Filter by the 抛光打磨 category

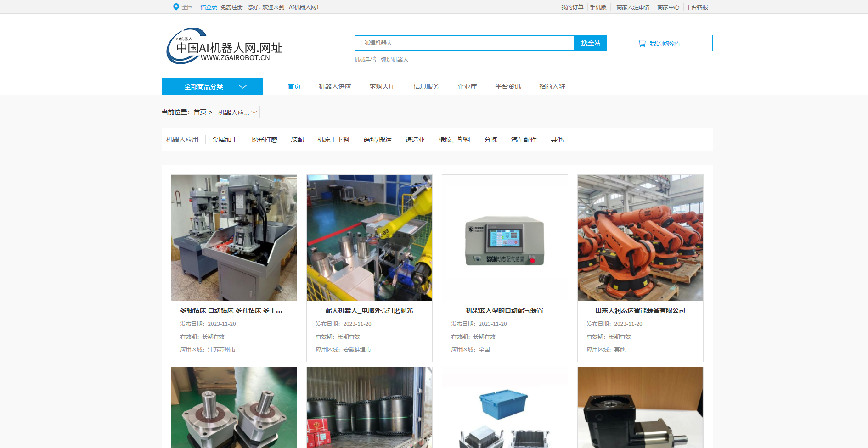click(x=265, y=140)
